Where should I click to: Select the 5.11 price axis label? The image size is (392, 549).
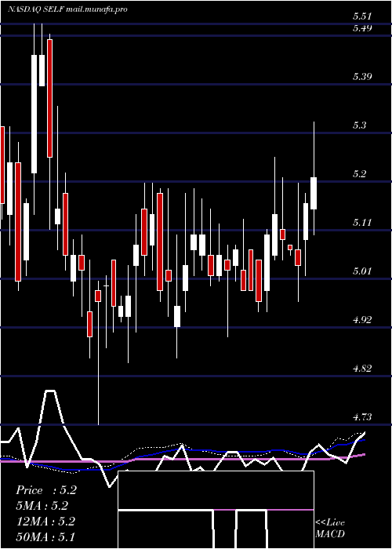coord(362,222)
